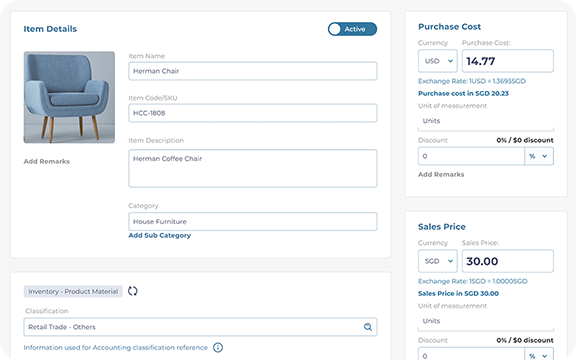
Task: Click the Item Code/SKU field HCC-1808
Action: (x=253, y=113)
